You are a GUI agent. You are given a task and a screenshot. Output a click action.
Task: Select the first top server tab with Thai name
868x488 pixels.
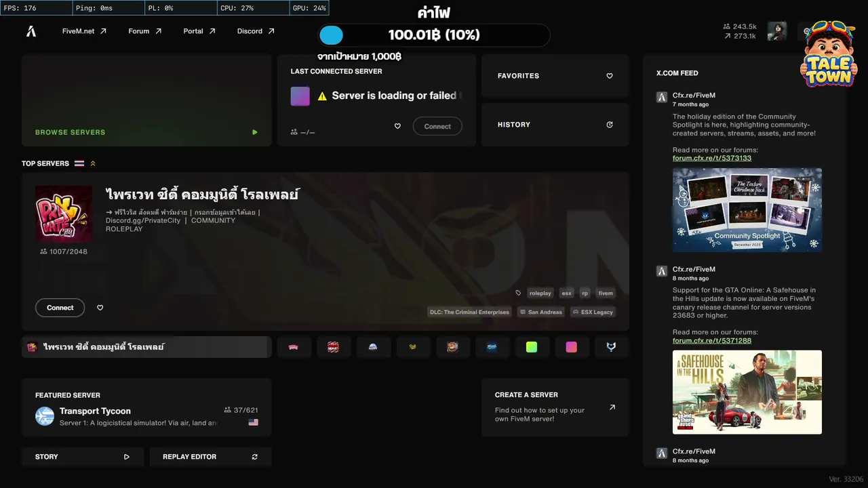point(146,347)
